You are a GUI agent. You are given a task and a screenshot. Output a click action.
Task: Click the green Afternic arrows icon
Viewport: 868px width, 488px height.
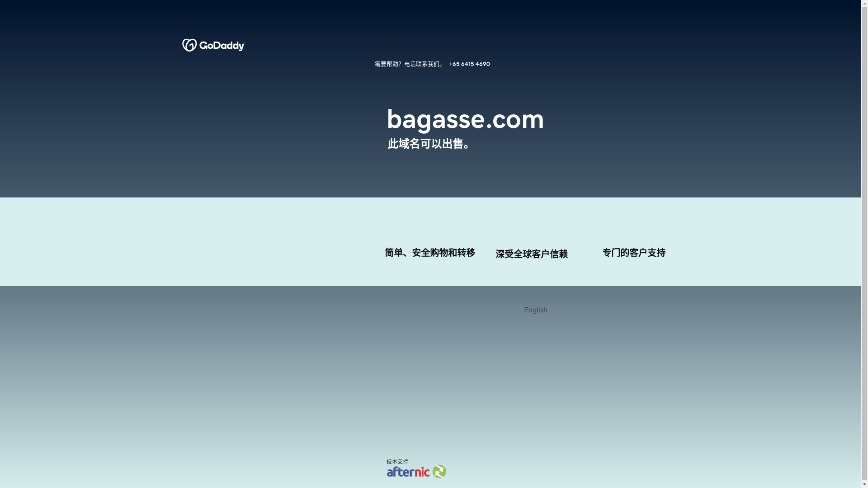click(439, 471)
